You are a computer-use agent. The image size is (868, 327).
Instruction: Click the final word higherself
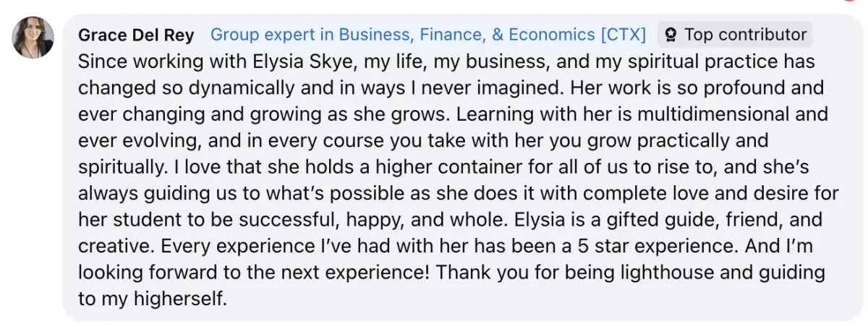coord(184,298)
